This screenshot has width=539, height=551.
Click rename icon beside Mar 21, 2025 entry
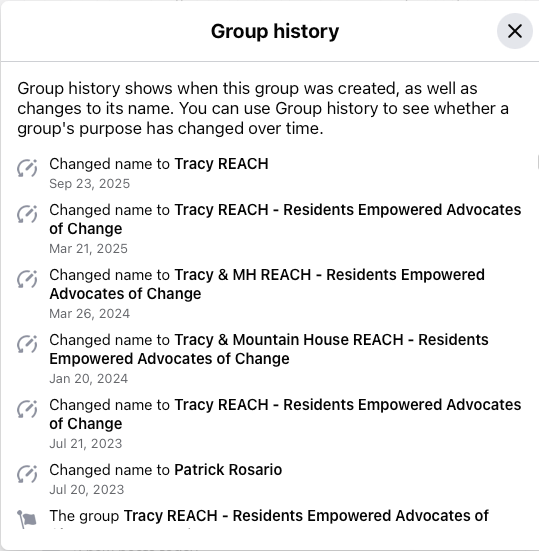[x=27, y=214]
